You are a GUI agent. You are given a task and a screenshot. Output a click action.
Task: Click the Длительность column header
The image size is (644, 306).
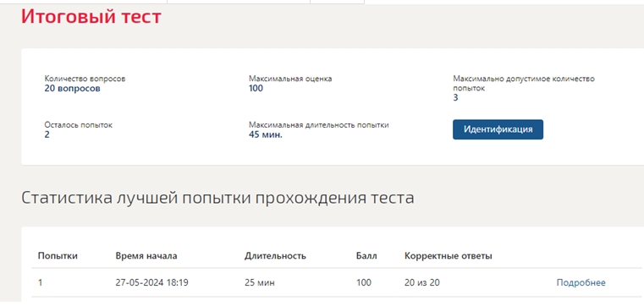[x=275, y=256]
